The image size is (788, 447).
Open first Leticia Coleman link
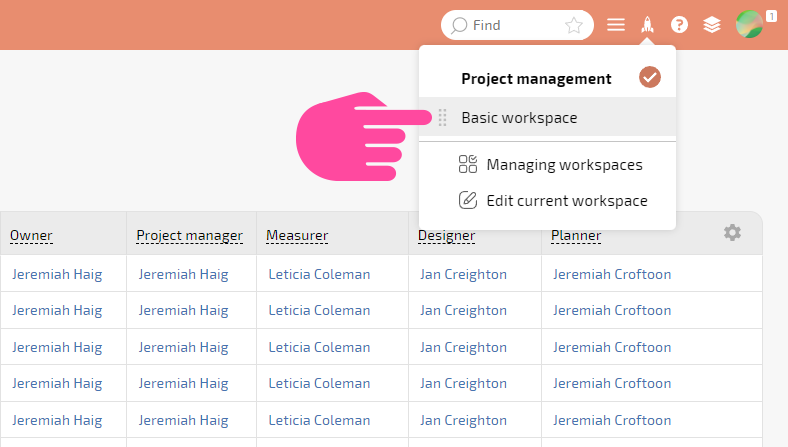pos(319,274)
